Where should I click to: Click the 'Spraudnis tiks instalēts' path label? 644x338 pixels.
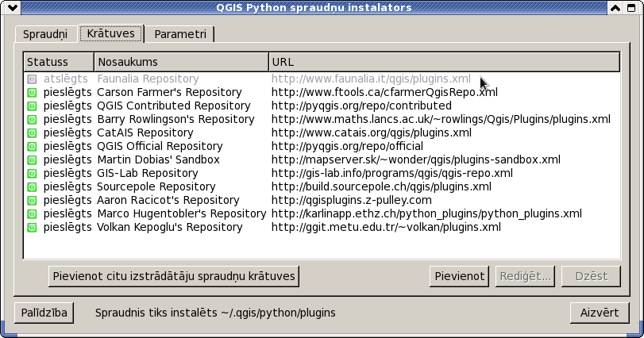point(215,313)
